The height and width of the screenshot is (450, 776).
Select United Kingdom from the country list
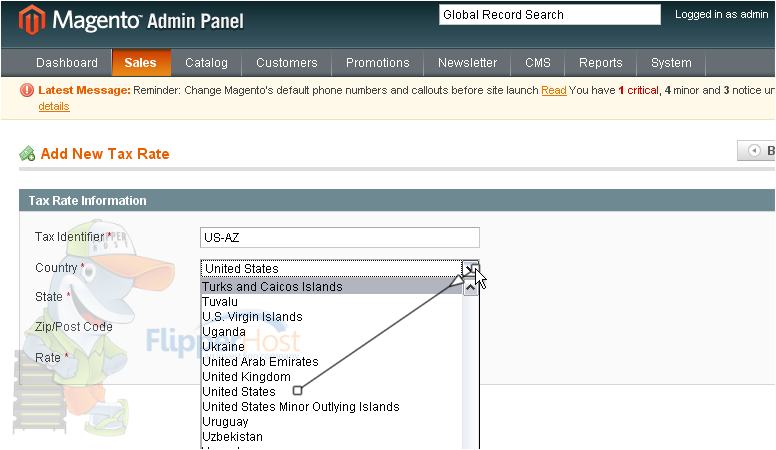[x=332, y=377]
